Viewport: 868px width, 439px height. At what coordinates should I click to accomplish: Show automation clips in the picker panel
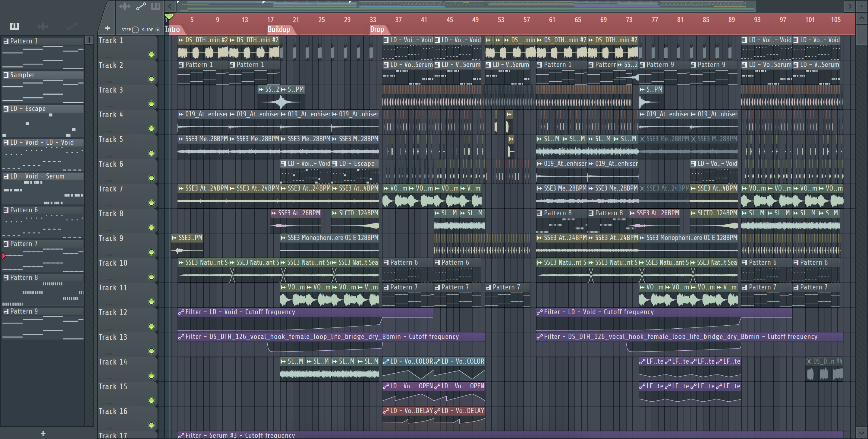pyautogui.click(x=72, y=26)
